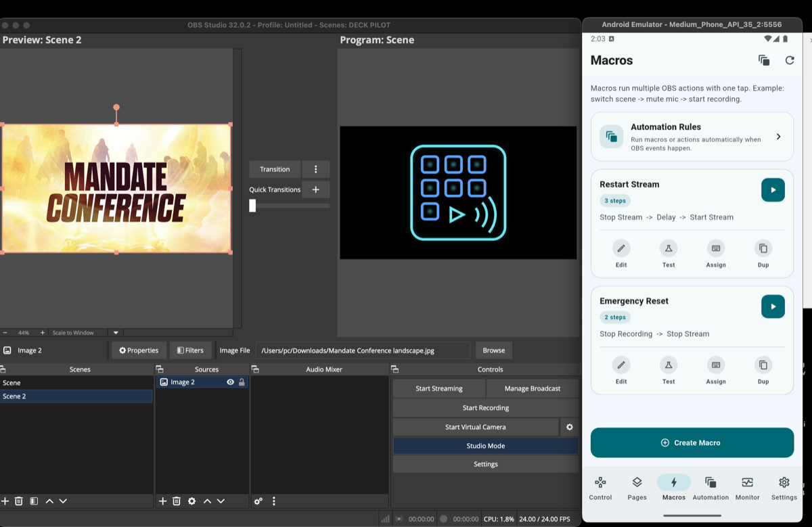The height and width of the screenshot is (527, 812).
Task: Switch to the Control tab
Action: click(600, 488)
